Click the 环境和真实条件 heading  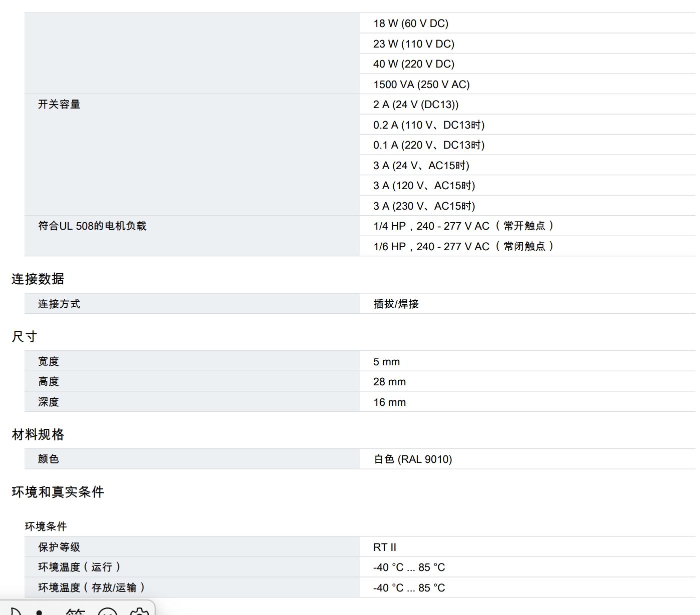(58, 492)
